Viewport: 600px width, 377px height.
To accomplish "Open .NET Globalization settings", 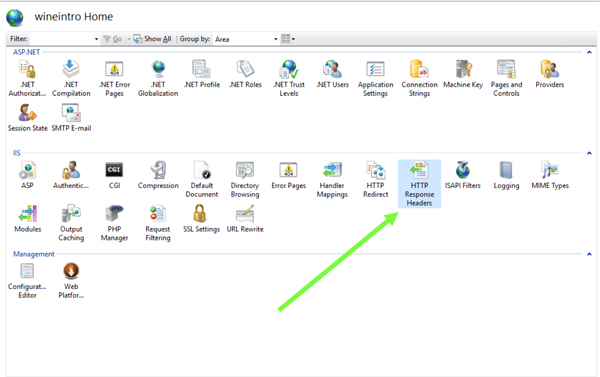I will point(158,78).
